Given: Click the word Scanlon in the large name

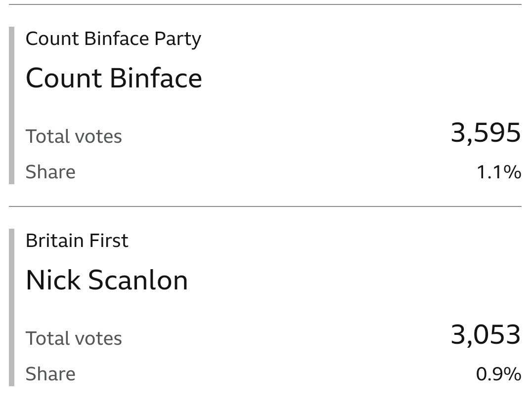Looking at the screenshot, I should click(138, 280).
